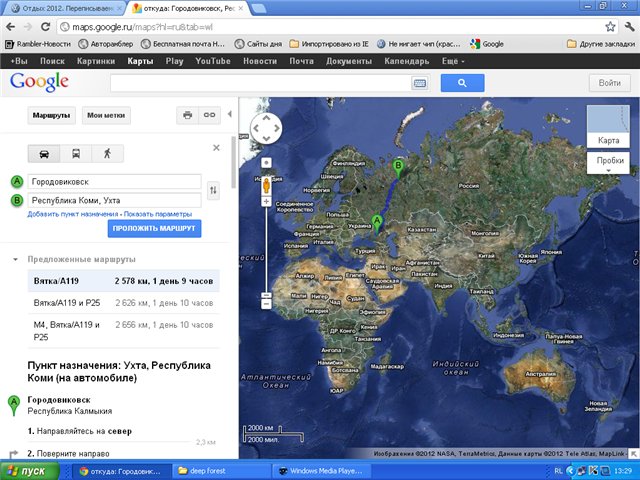Open the Пробки traffic layer dropdown
The height and width of the screenshot is (480, 640).
(608, 163)
